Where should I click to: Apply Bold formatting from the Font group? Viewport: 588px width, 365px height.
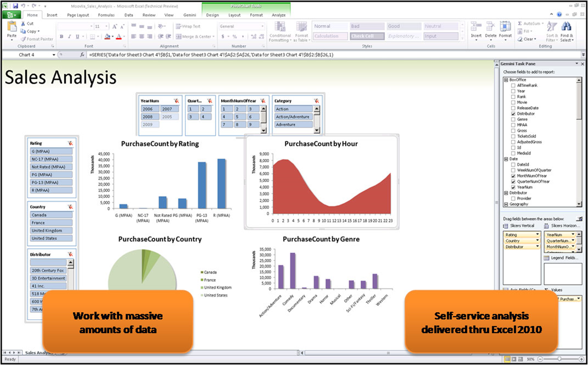[62, 37]
